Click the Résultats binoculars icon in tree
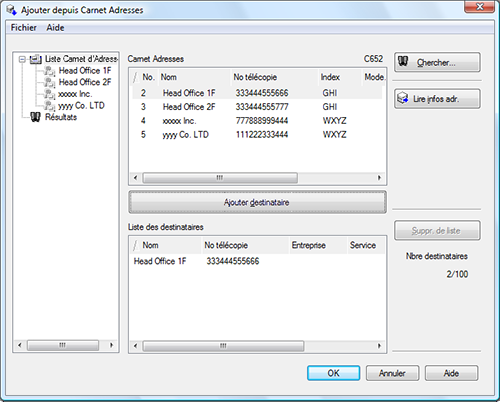 tap(35, 117)
